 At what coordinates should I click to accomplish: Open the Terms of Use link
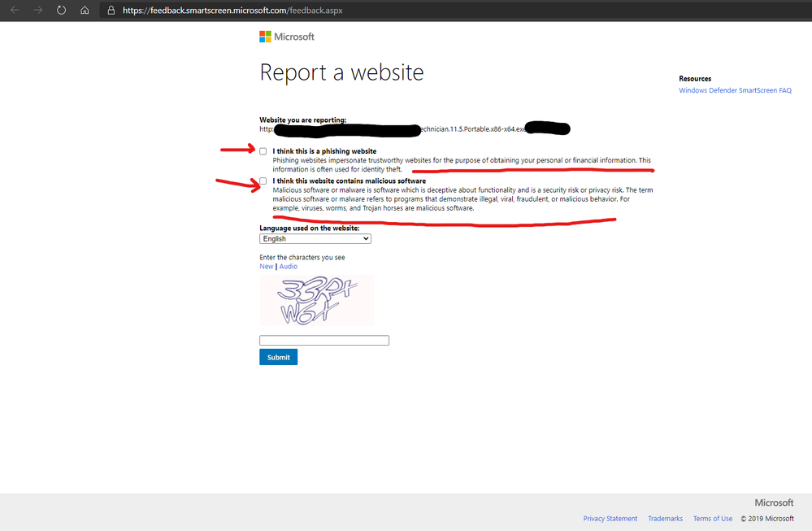point(713,519)
